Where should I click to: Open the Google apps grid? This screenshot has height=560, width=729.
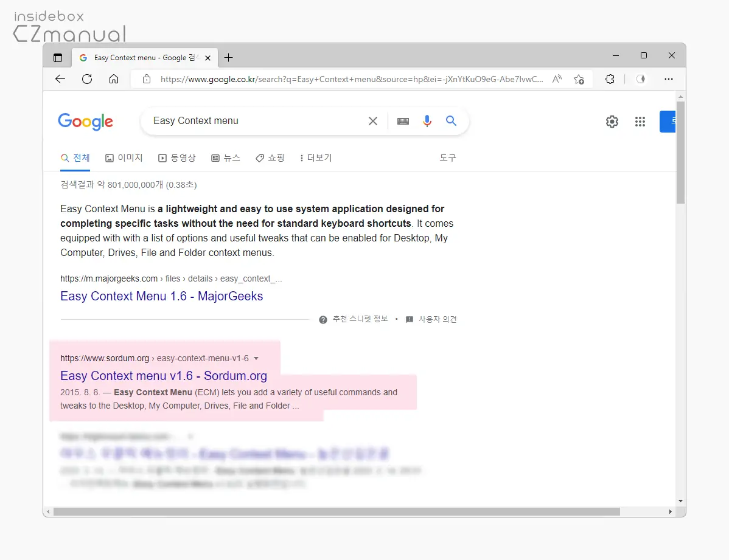click(x=640, y=122)
